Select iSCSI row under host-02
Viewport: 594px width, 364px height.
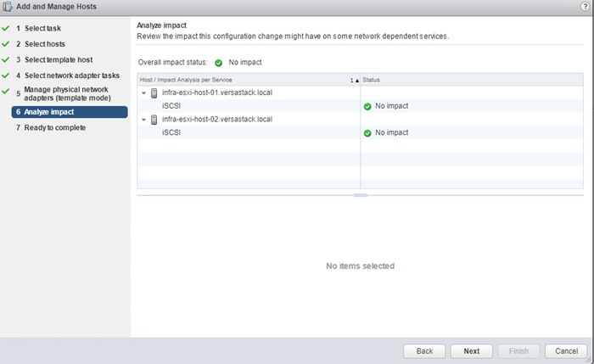click(x=360, y=132)
